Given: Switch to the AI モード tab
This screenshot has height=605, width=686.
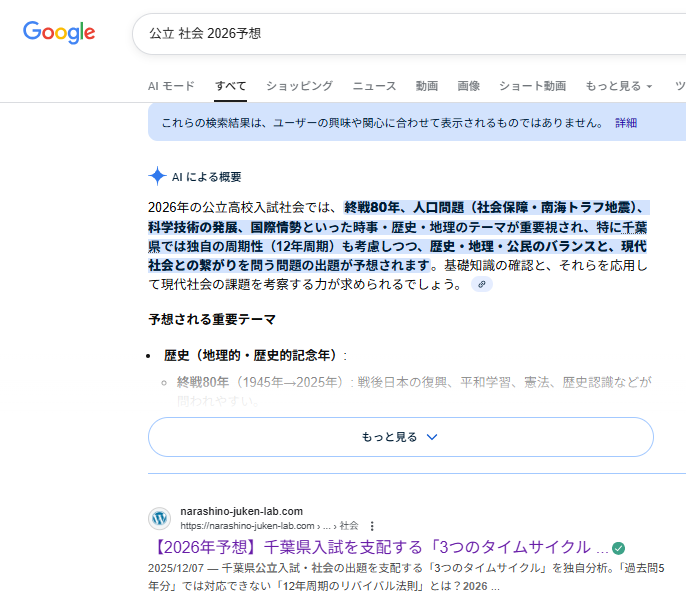Looking at the screenshot, I should click(171, 86).
